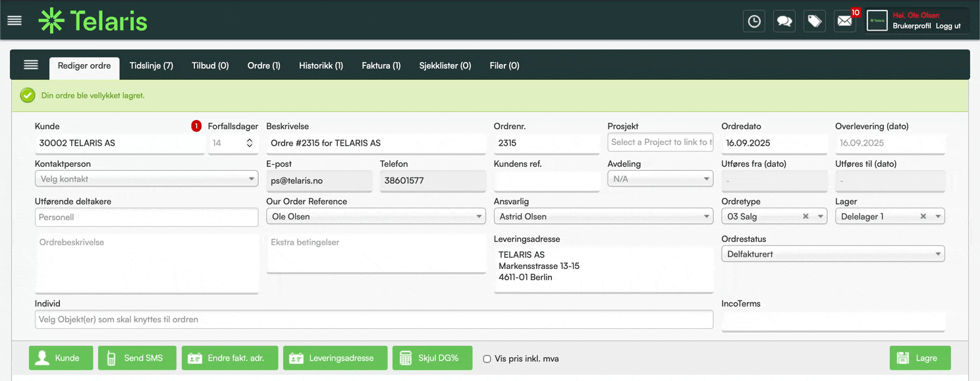Open the chat bubbles icon

click(x=784, y=21)
